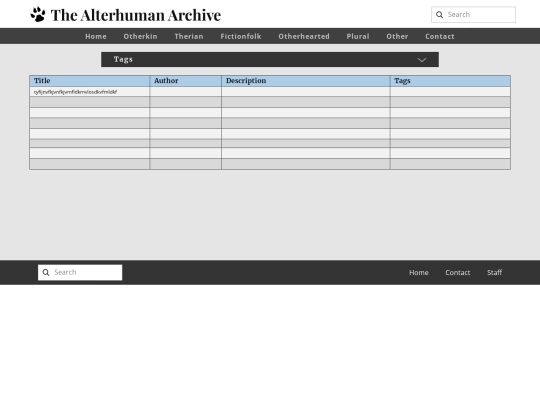The image size is (540, 405).
Task: Open the Therian section
Action: click(x=189, y=37)
